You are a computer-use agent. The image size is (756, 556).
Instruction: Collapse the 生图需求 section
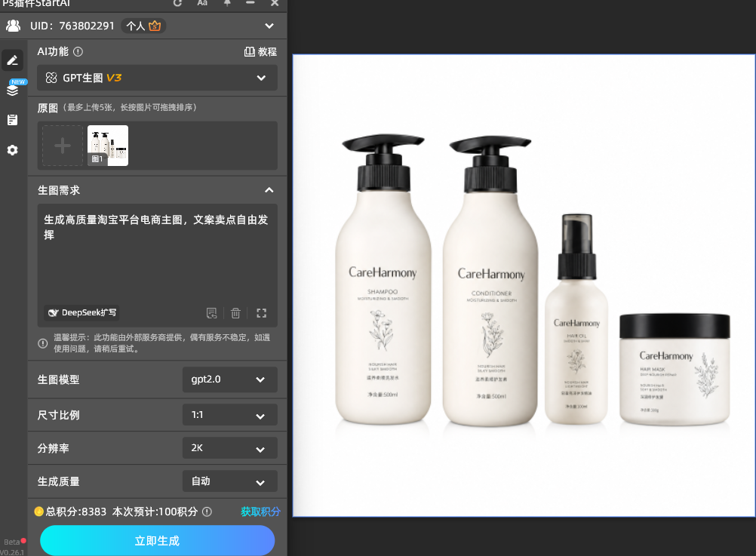tap(269, 190)
